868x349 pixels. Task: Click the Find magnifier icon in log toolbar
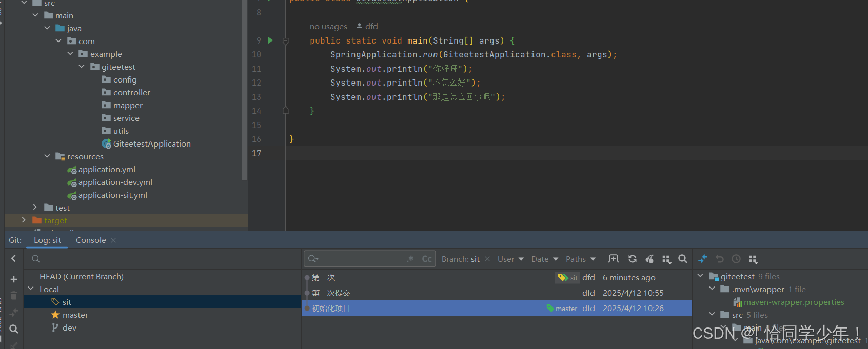pyautogui.click(x=683, y=259)
